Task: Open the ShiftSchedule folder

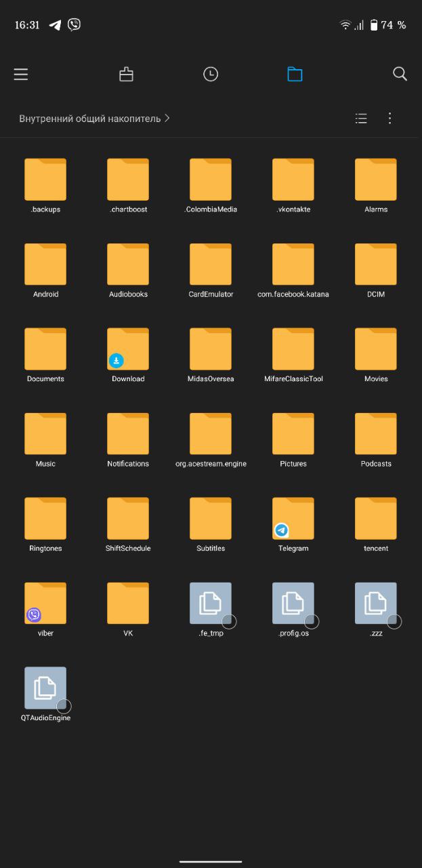Action: pos(128,519)
